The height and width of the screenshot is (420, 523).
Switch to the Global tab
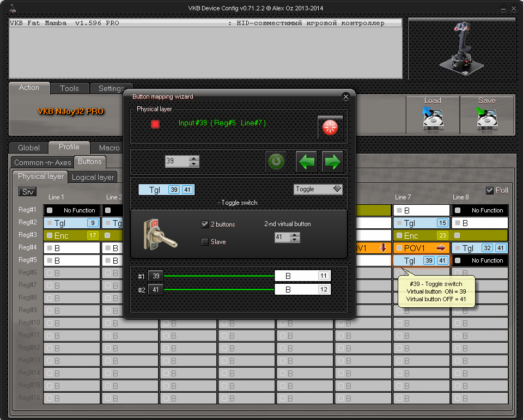pos(29,148)
